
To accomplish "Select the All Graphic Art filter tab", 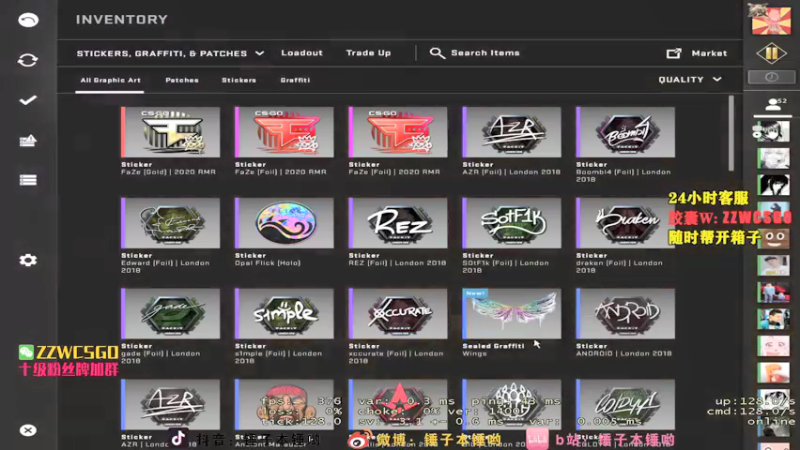I will point(110,80).
